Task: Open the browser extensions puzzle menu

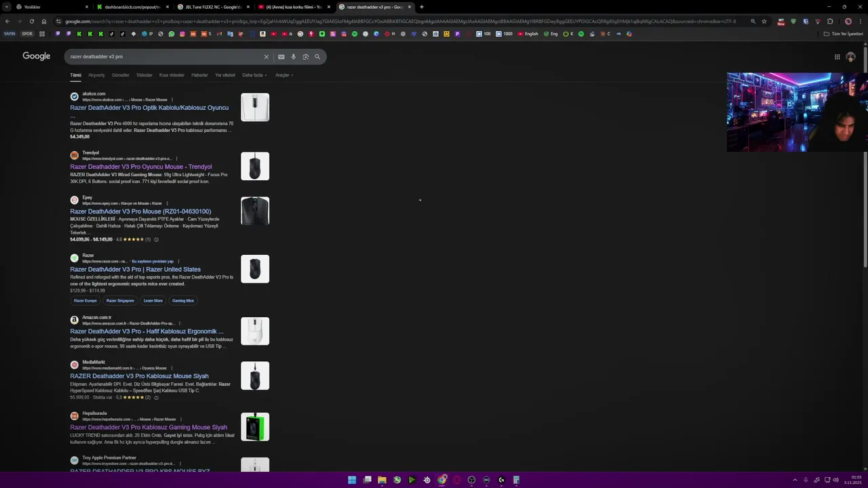Action: [830, 21]
